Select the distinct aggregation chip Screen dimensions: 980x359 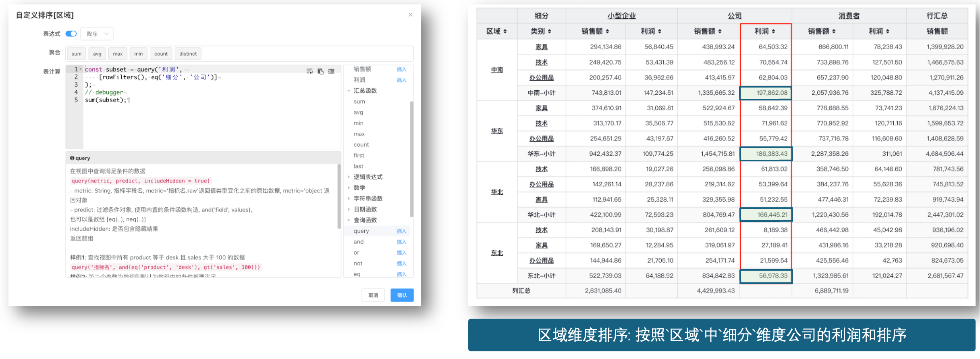[188, 54]
